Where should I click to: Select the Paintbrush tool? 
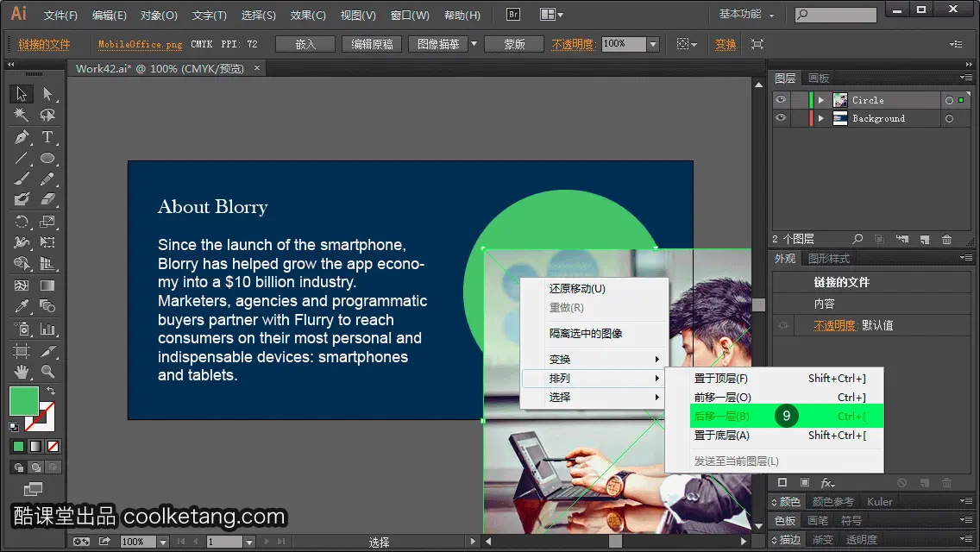(x=22, y=179)
